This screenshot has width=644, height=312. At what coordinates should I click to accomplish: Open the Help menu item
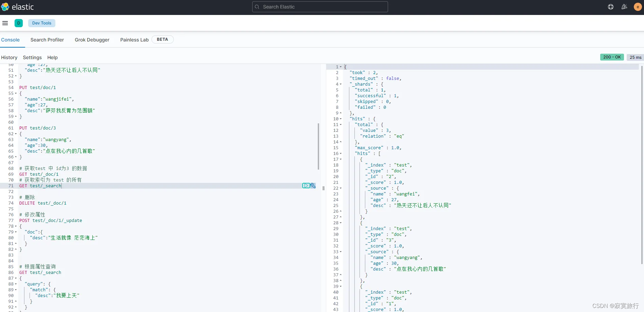(53, 57)
